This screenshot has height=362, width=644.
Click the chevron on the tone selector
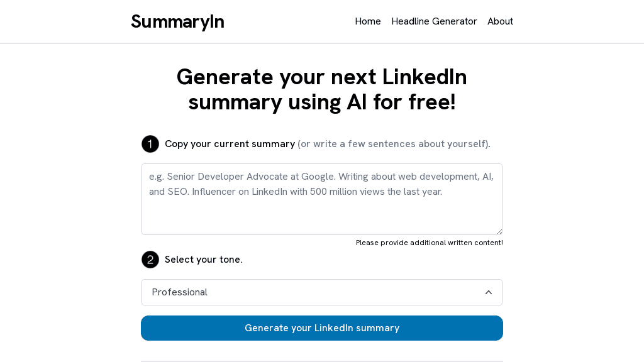click(489, 292)
